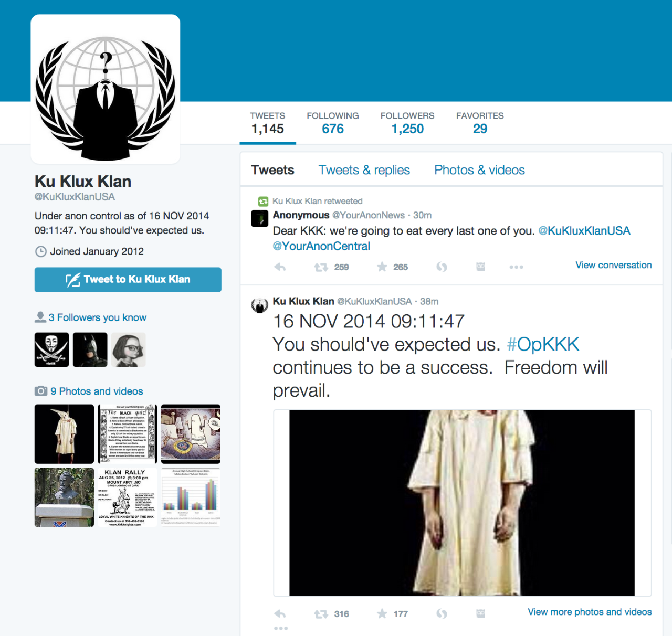Image resolution: width=672 pixels, height=636 pixels.
Task: Open the cartoon girl with glasses follower avatar
Action: 129,349
